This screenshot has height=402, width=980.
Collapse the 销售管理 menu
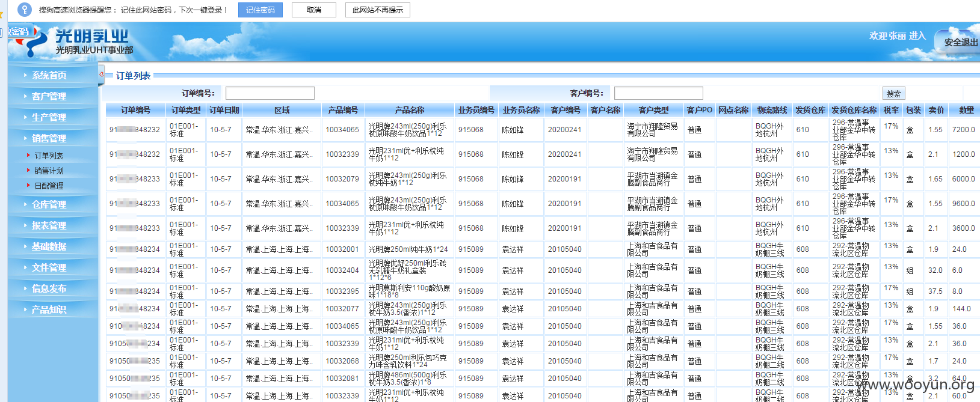coord(49,138)
